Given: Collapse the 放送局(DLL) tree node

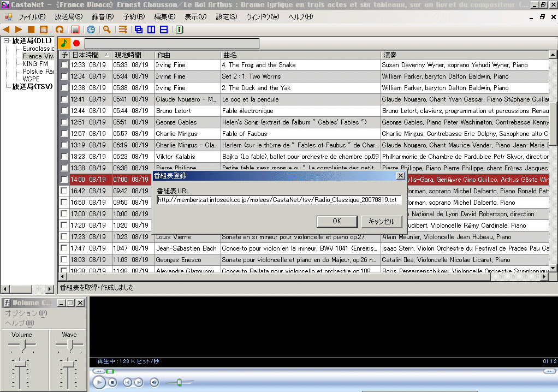Looking at the screenshot, I should (x=7, y=41).
